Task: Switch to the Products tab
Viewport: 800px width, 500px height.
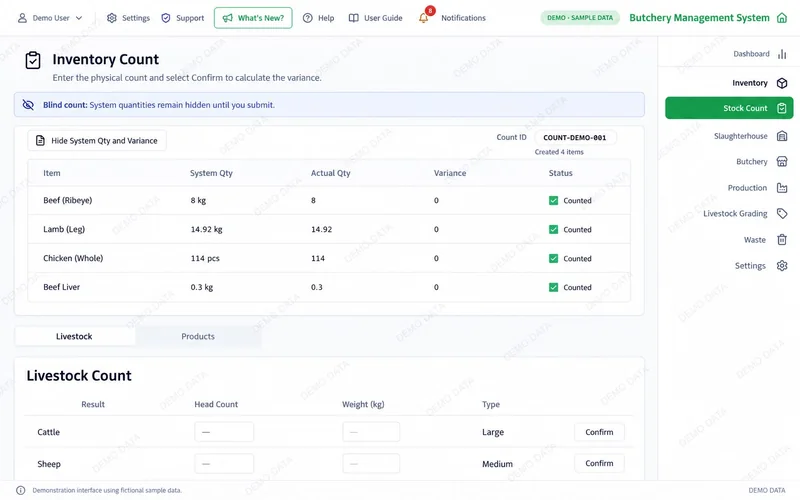Action: click(198, 337)
